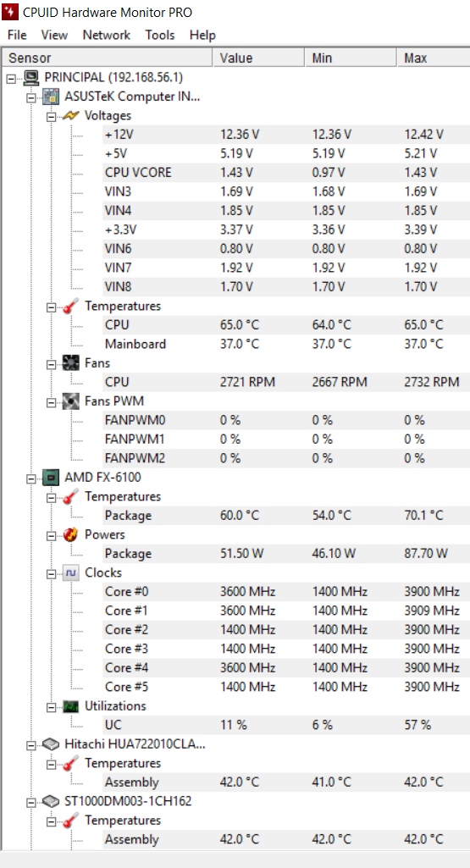Image resolution: width=470 pixels, height=868 pixels.
Task: Collapse the ST1000DM003-1CH162 drive node
Action: coord(31,803)
